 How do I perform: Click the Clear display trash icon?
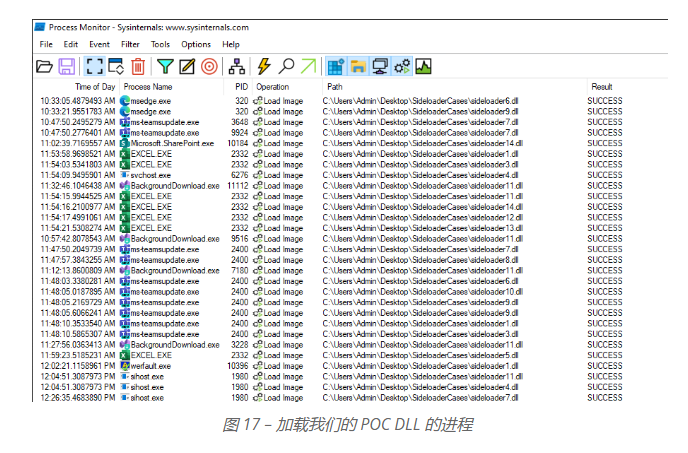click(x=138, y=67)
